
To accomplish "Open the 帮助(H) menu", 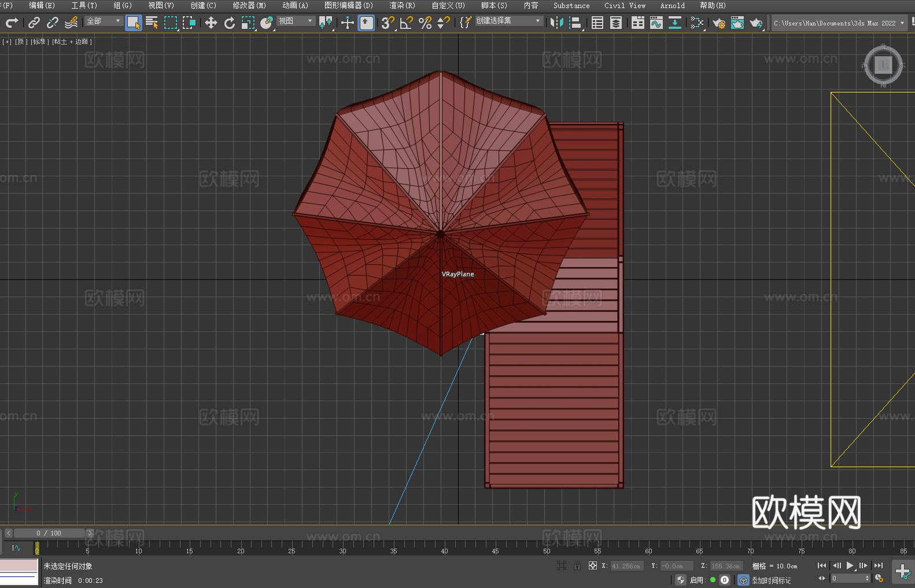I will [x=713, y=5].
